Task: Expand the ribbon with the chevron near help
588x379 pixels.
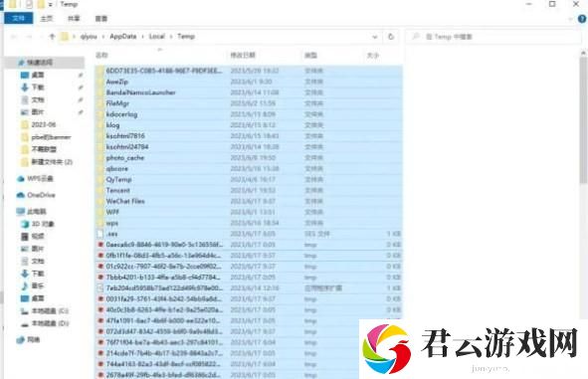Action: [x=571, y=19]
